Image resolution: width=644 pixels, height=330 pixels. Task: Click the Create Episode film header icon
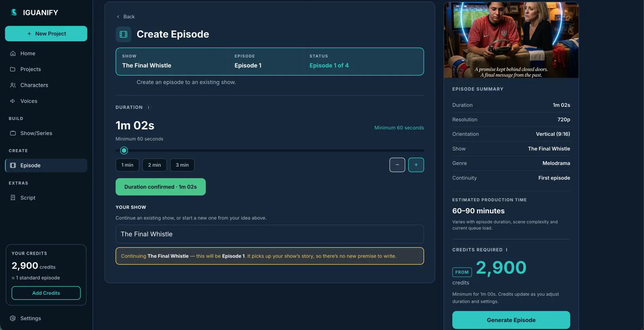(x=124, y=34)
